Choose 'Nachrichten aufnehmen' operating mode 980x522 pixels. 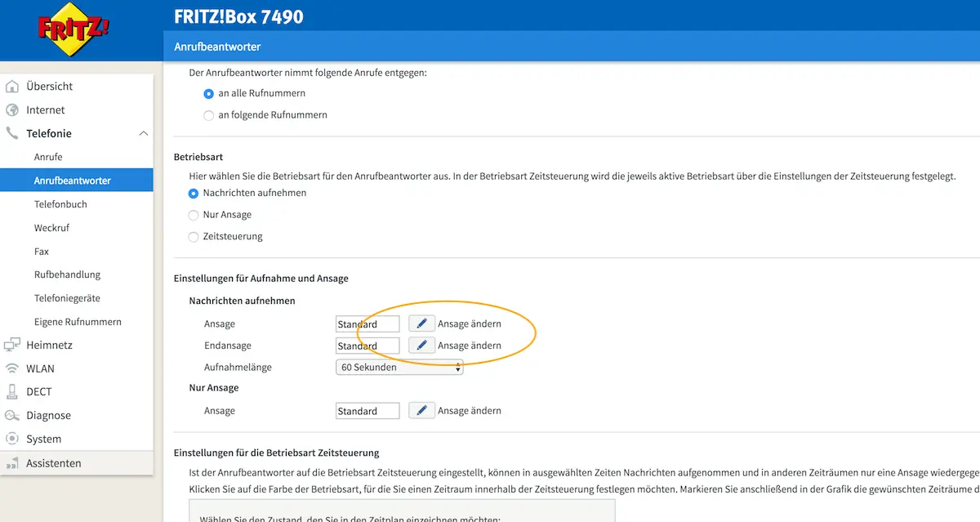click(194, 194)
